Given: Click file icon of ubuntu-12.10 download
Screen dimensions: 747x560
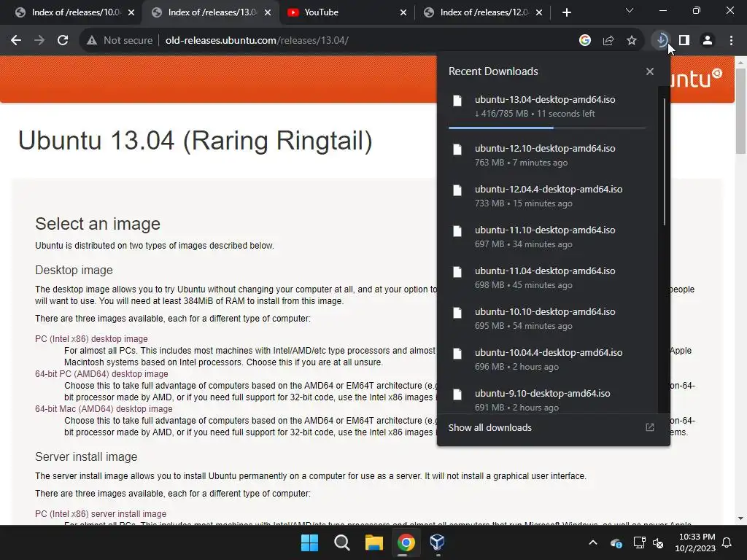Looking at the screenshot, I should (x=457, y=149).
